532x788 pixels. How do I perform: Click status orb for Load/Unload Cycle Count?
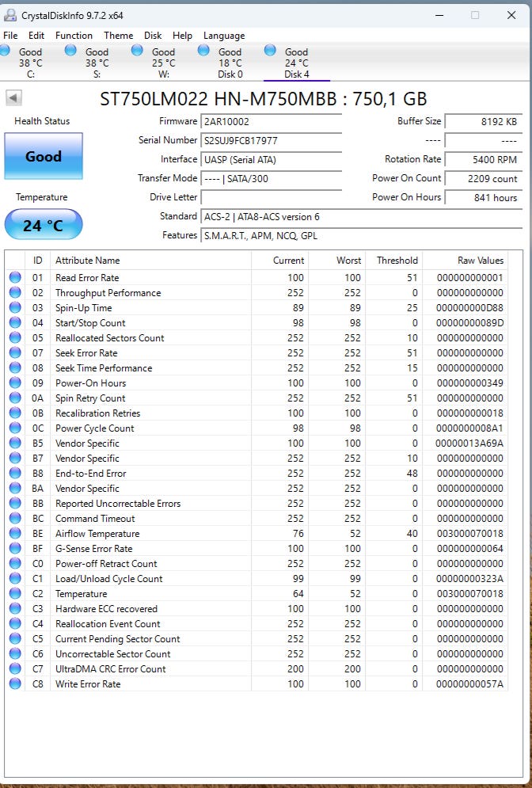tap(15, 578)
